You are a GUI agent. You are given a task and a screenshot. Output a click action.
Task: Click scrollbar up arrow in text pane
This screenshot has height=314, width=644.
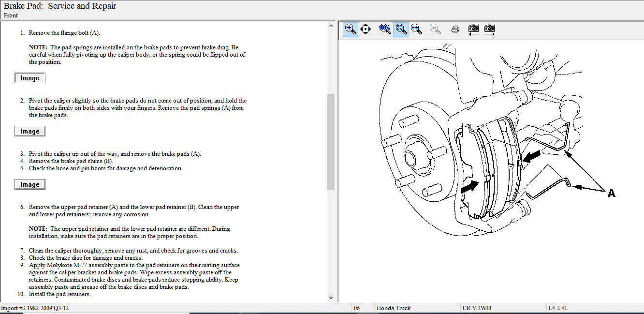331,26
